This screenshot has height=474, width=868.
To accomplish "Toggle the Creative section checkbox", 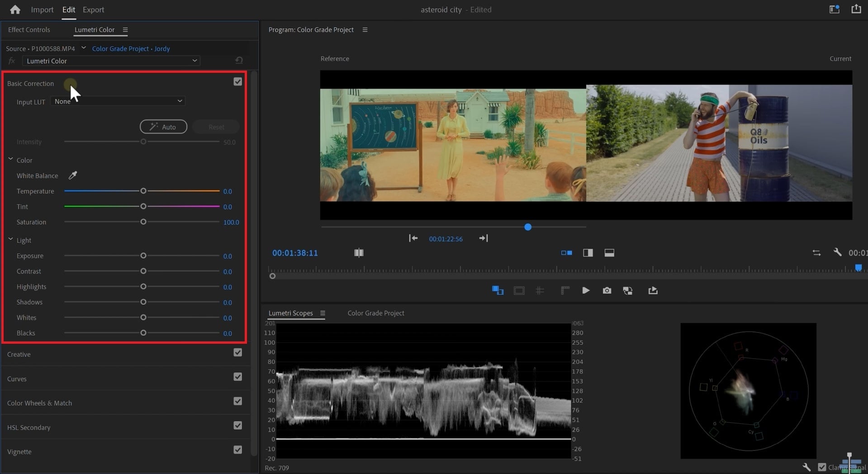I will tap(237, 353).
